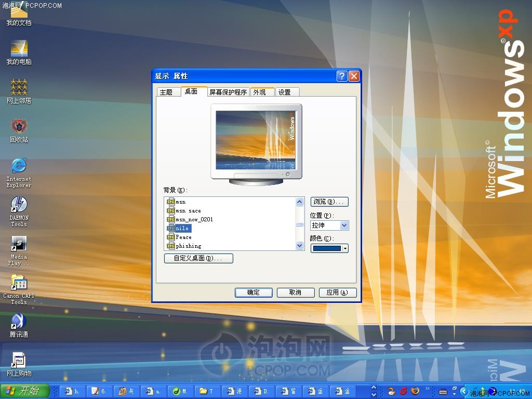This screenshot has height=399, width=532.
Task: Click the Firefox icon in the taskbar
Action: [x=415, y=391]
